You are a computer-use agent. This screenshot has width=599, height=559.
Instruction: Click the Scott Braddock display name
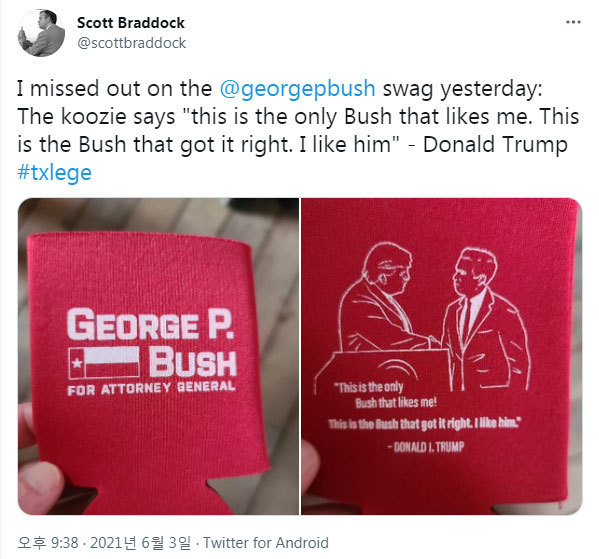(x=131, y=23)
